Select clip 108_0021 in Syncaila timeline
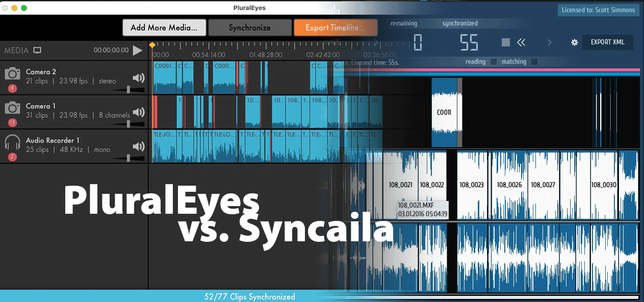This screenshot has height=302, width=644. (x=401, y=185)
